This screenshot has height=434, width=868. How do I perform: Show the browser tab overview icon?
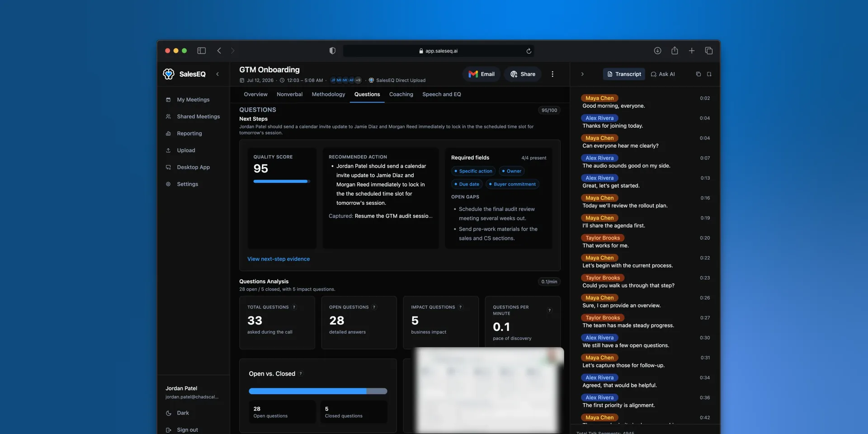coord(709,51)
